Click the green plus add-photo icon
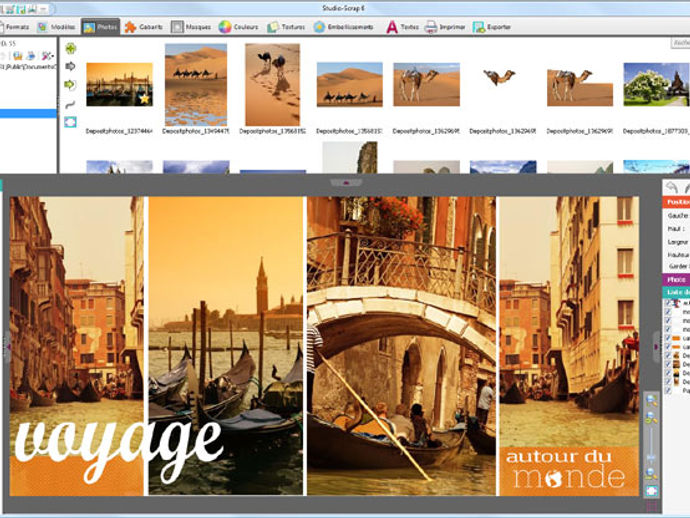This screenshot has width=690, height=518. 70,48
